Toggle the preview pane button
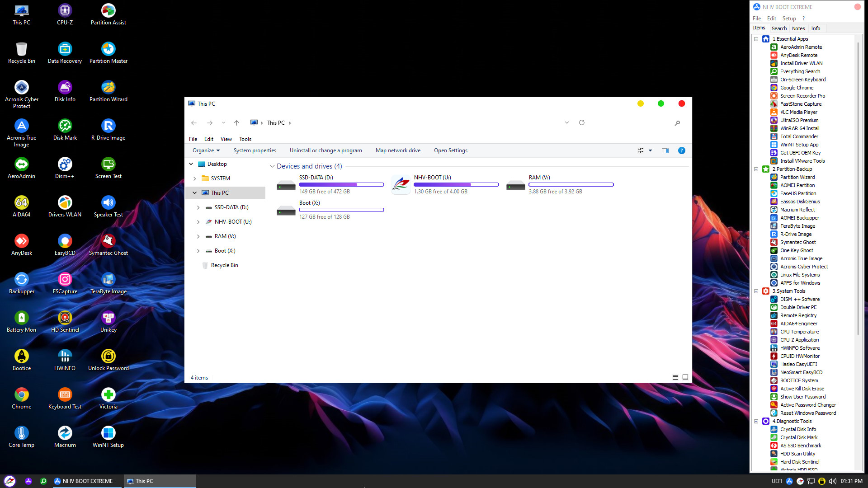Screen dimensions: 868x488 coord(665,150)
